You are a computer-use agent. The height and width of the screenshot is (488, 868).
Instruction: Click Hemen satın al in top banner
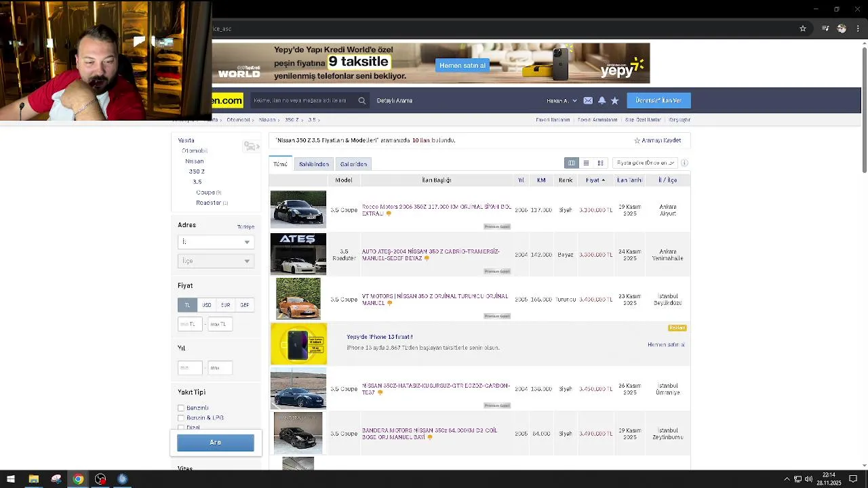(462, 66)
